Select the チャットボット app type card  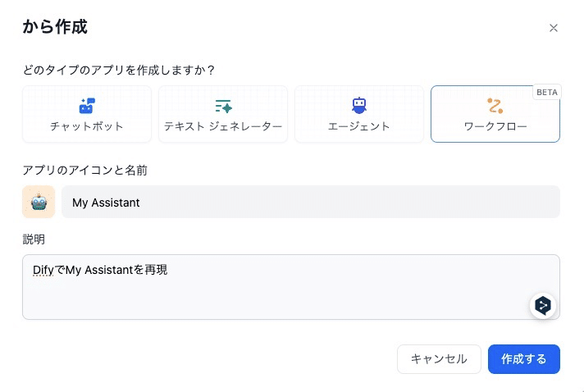tap(87, 114)
